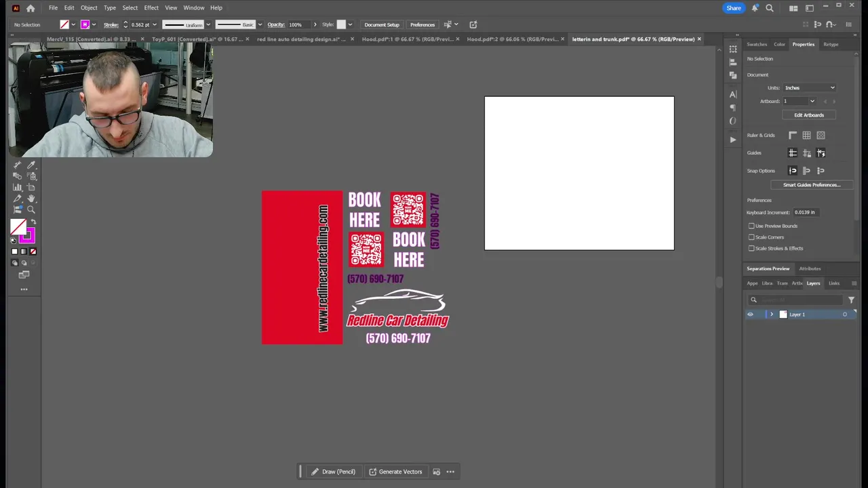
Task: Click the Document Setup button
Action: [382, 24]
